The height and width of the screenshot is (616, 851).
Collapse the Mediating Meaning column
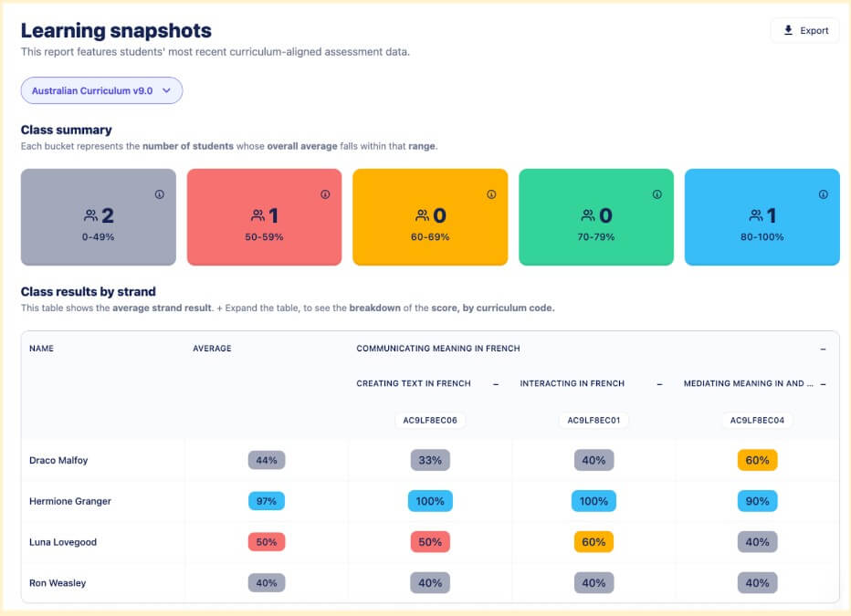tap(823, 384)
